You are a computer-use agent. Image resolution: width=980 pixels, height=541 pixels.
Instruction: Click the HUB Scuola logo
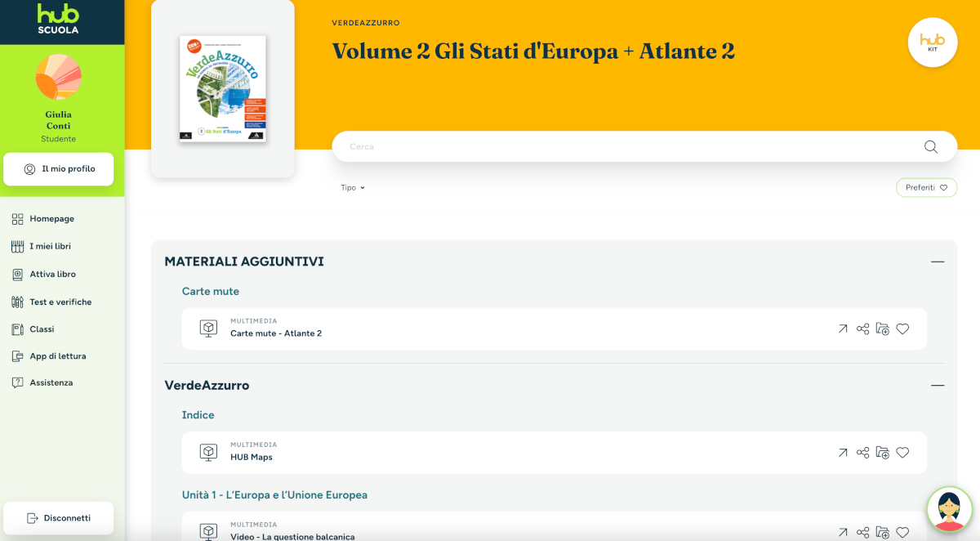tap(58, 20)
